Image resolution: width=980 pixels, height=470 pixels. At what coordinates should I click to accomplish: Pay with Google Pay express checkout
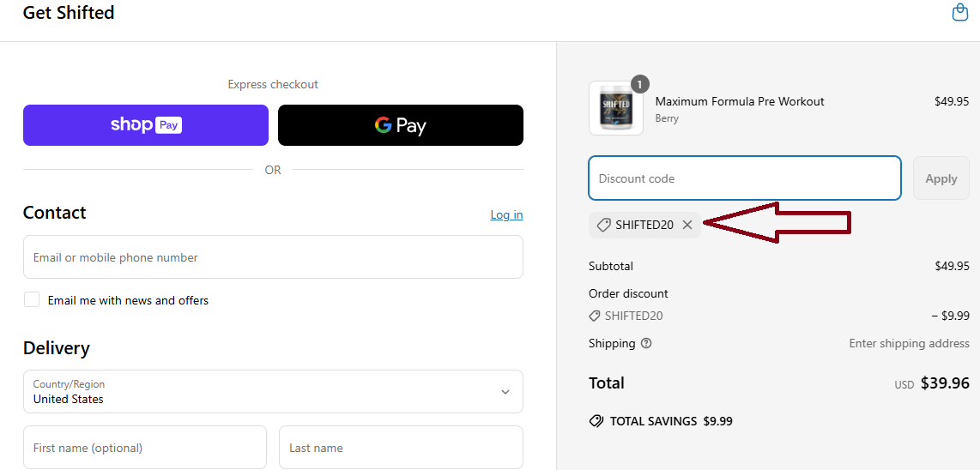[x=401, y=125]
